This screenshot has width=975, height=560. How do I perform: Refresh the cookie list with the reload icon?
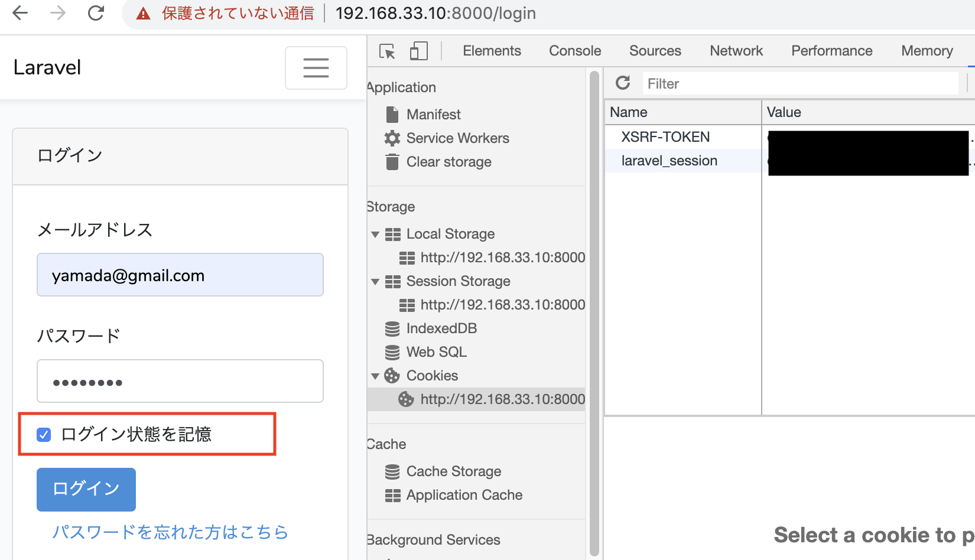pos(623,83)
